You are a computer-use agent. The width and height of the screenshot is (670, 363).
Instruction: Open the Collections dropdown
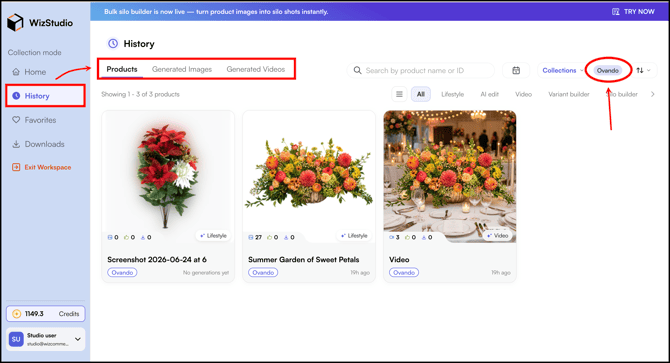(x=562, y=70)
